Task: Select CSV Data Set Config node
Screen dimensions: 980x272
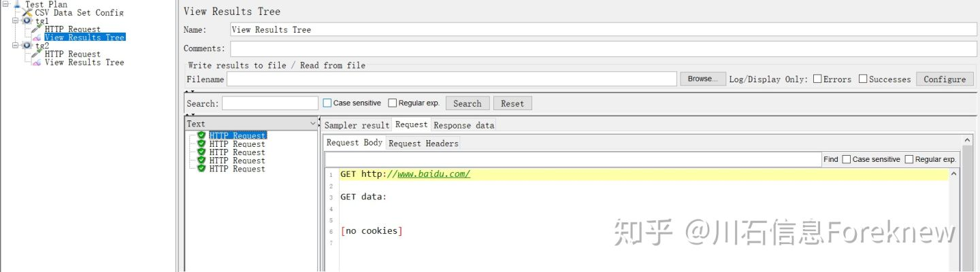Action: click(79, 12)
